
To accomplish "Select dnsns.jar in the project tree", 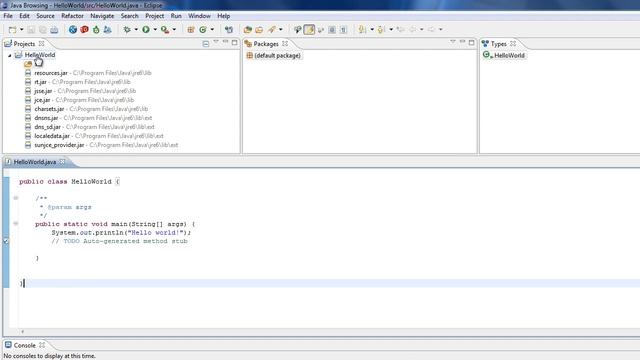I will click(47, 118).
